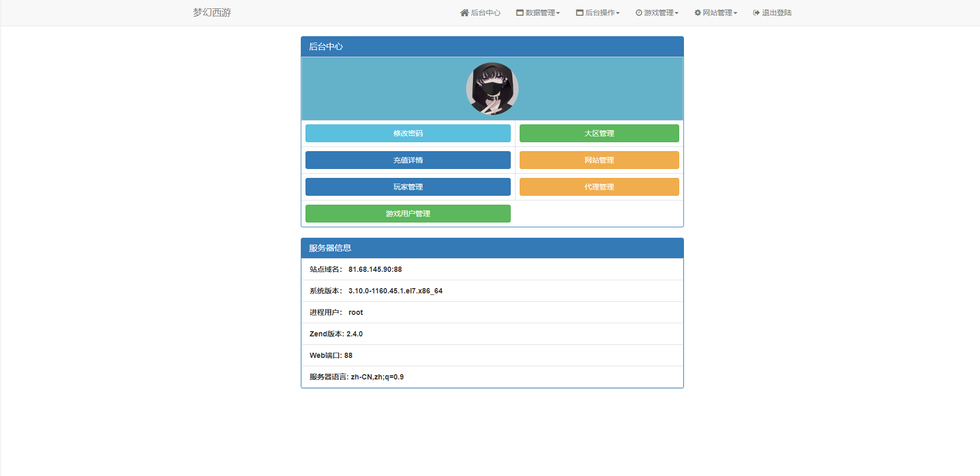The height and width of the screenshot is (476, 980).
Task: Click the 修改密码 button
Action: pos(408,133)
